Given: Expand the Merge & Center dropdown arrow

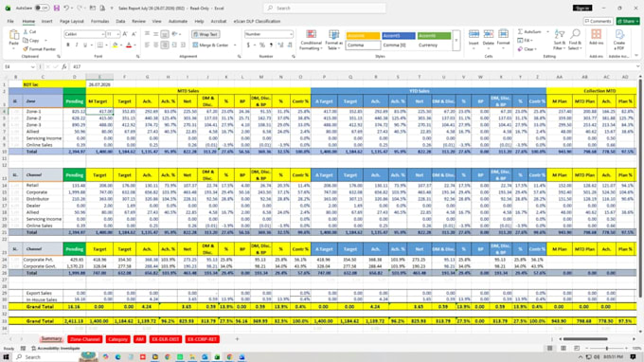Looking at the screenshot, I should pyautogui.click(x=235, y=45).
